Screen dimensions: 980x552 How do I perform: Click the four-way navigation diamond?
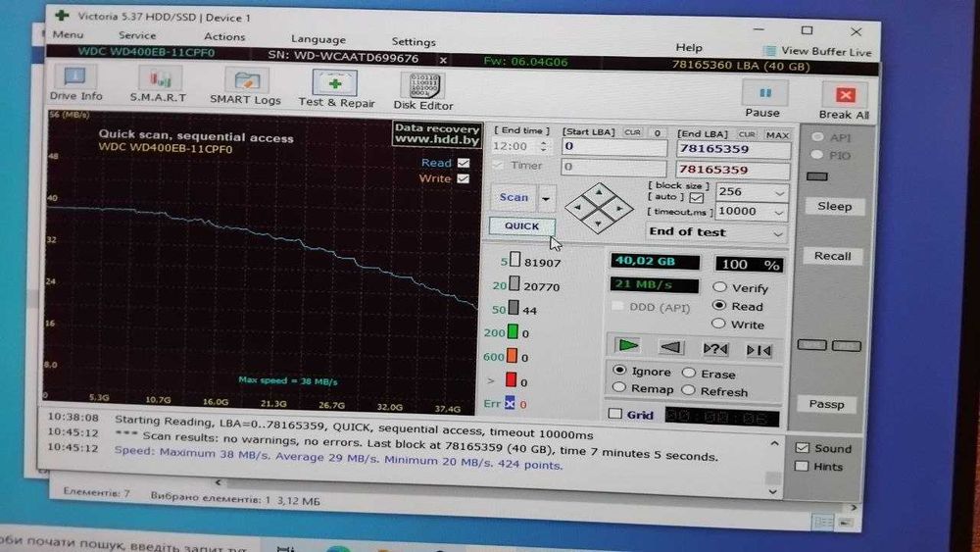coord(598,208)
